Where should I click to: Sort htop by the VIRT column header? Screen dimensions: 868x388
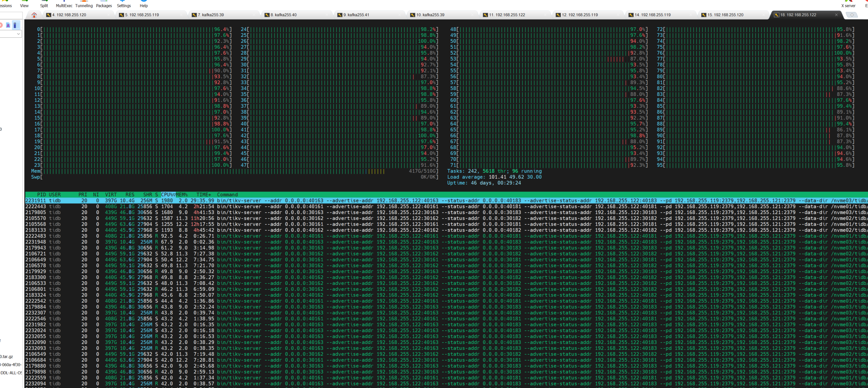[111, 195]
